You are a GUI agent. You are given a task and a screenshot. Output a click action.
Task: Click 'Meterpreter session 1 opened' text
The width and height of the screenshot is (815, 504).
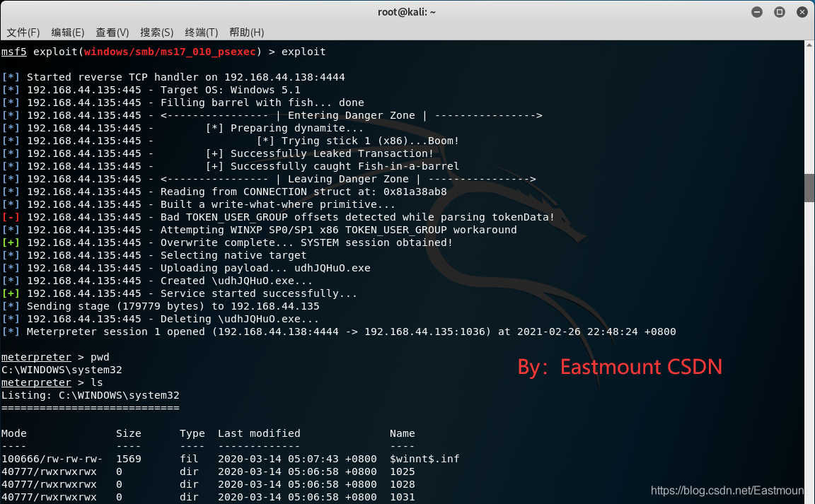[115, 332]
